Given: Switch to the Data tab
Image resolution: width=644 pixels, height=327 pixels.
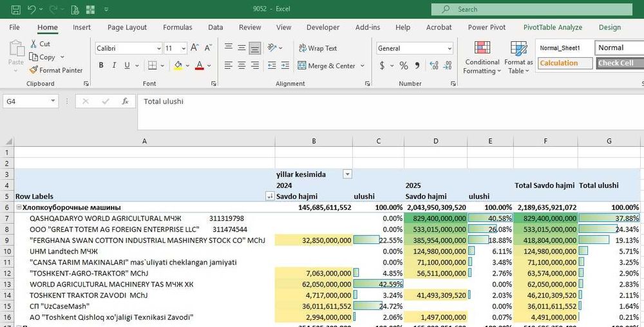Looking at the screenshot, I should coord(215,27).
